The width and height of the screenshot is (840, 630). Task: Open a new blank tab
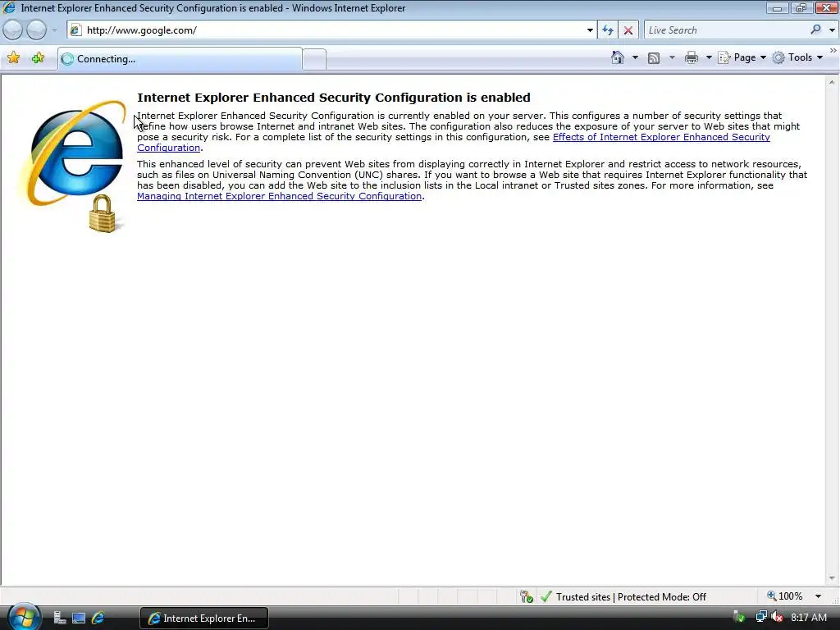click(314, 59)
